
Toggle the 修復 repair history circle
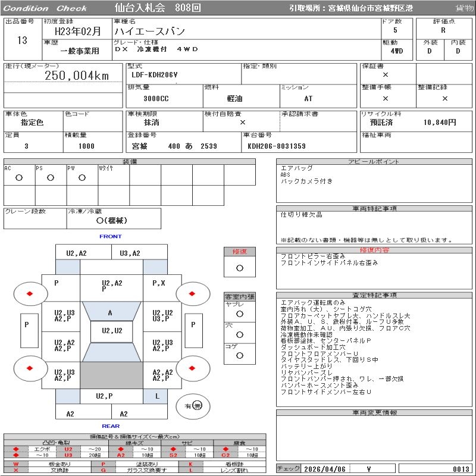(x=239, y=268)
